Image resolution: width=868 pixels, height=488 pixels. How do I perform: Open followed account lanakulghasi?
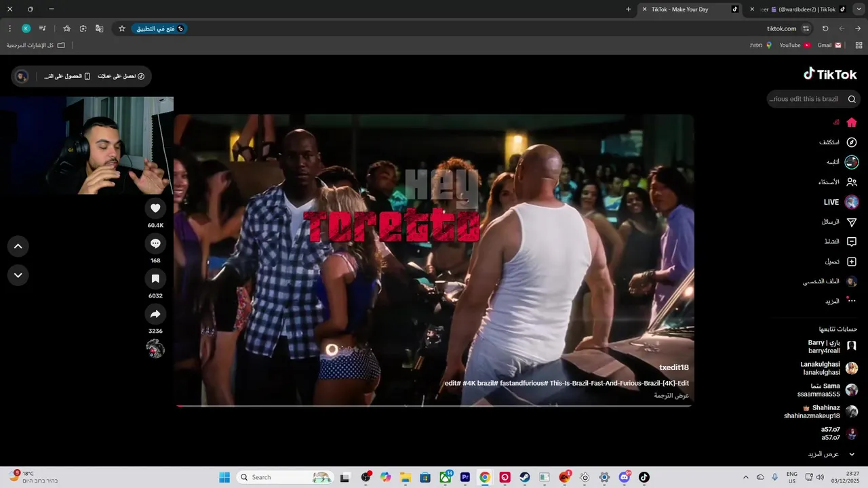829,368
